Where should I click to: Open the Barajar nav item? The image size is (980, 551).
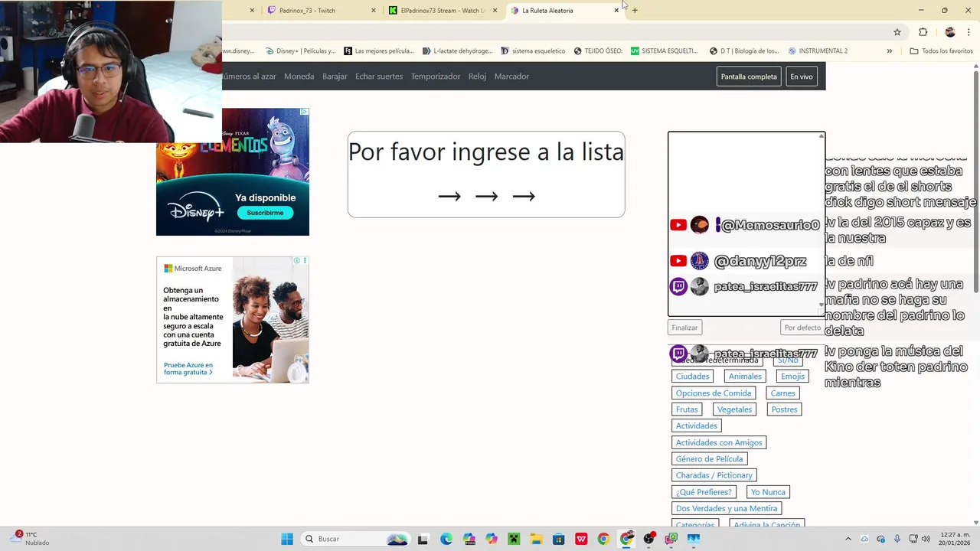pos(335,77)
